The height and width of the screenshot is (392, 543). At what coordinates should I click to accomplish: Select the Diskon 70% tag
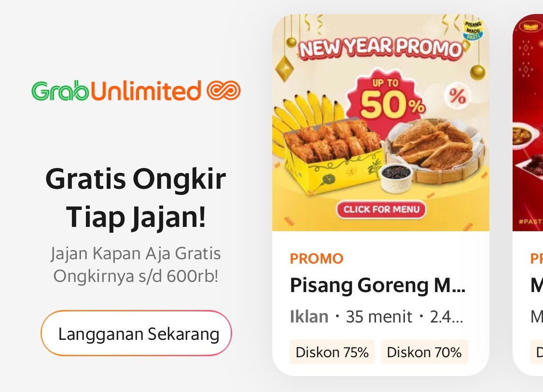click(x=424, y=352)
